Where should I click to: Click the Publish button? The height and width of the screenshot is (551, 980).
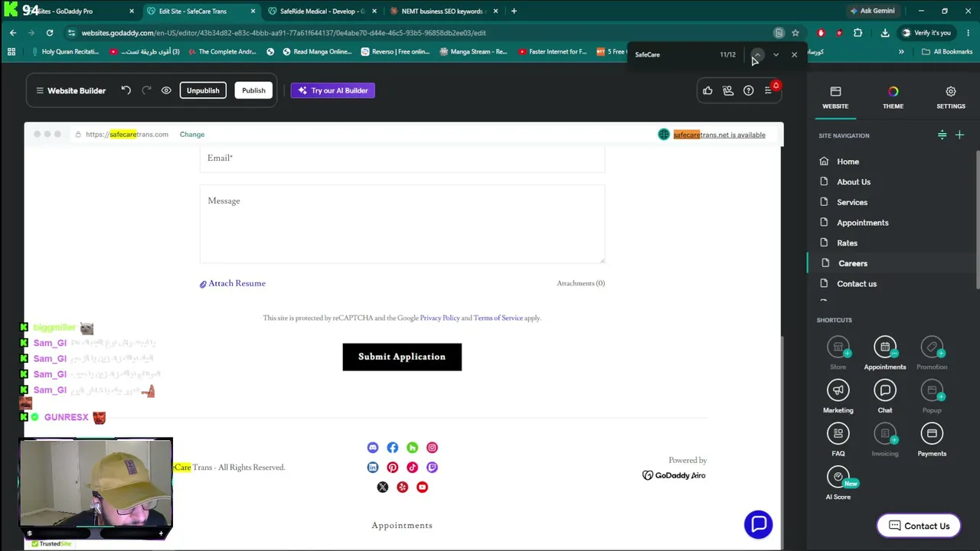point(253,90)
